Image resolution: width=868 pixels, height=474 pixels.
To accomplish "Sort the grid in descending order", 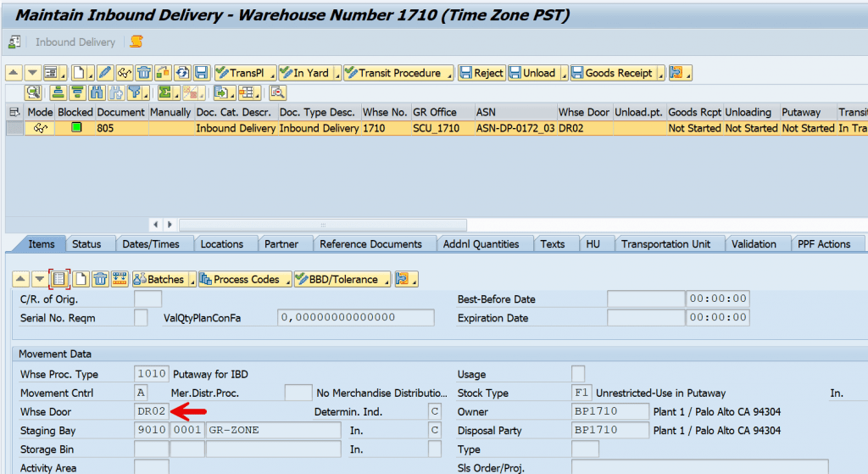I will [x=77, y=92].
